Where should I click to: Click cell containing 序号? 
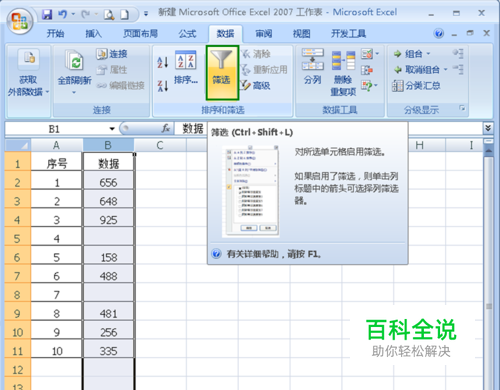(57, 163)
